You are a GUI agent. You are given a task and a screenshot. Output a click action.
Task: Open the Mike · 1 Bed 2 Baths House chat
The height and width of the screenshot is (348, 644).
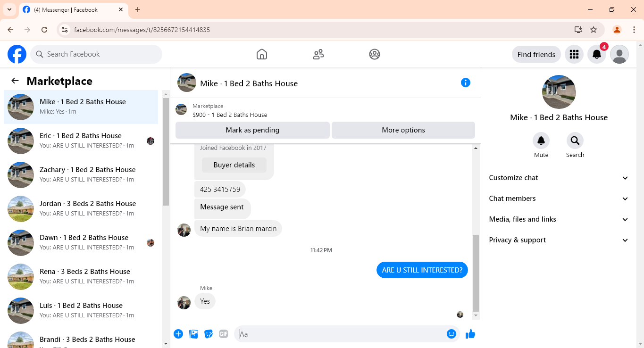[x=81, y=107]
